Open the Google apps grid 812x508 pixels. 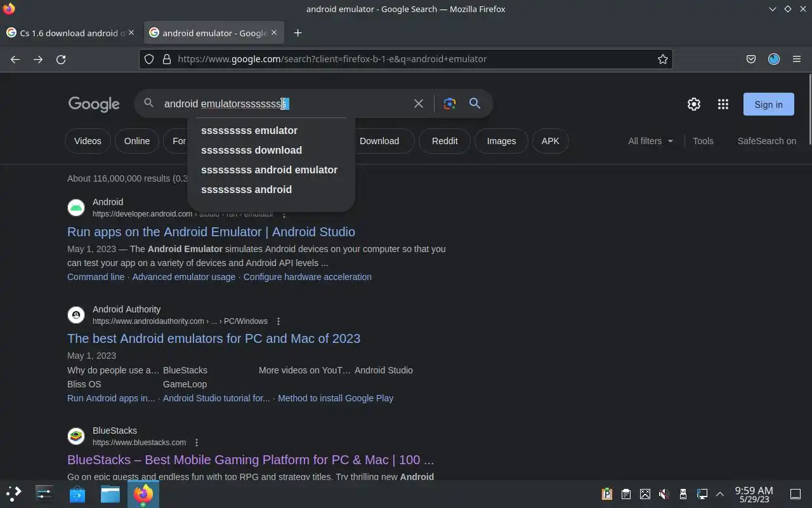tap(723, 104)
